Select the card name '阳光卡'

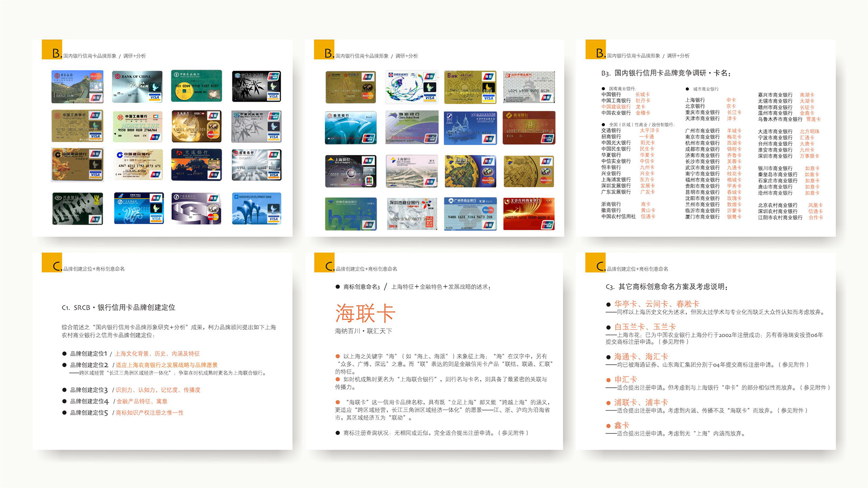pos(647,143)
